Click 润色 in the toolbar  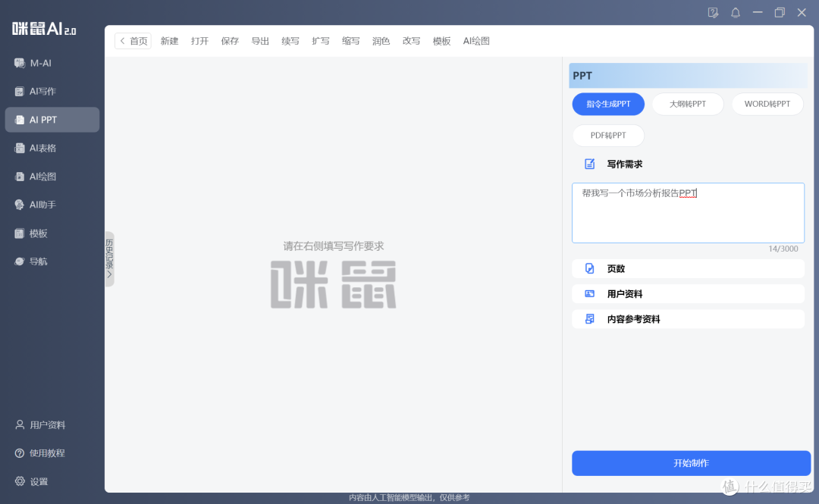pos(381,41)
